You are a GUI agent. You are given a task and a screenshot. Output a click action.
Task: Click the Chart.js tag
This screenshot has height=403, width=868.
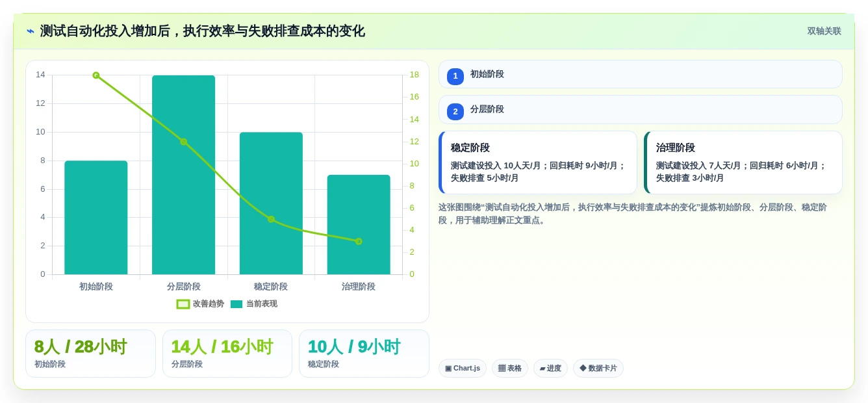pos(463,369)
